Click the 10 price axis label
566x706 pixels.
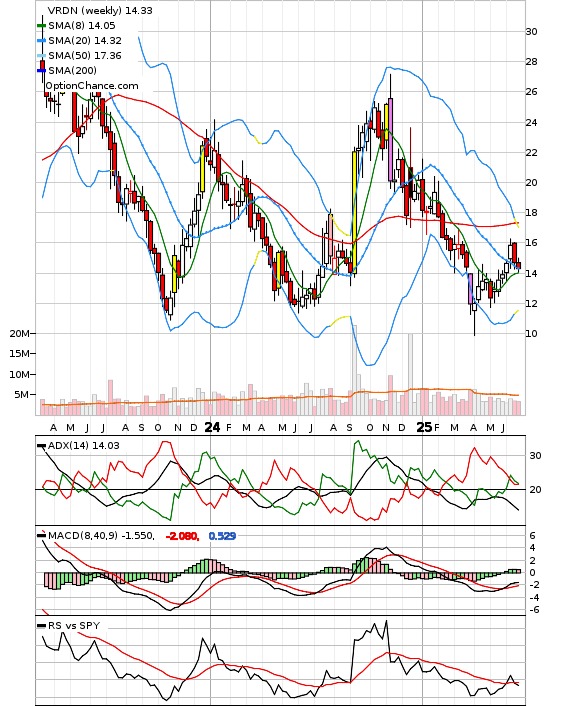(531, 334)
